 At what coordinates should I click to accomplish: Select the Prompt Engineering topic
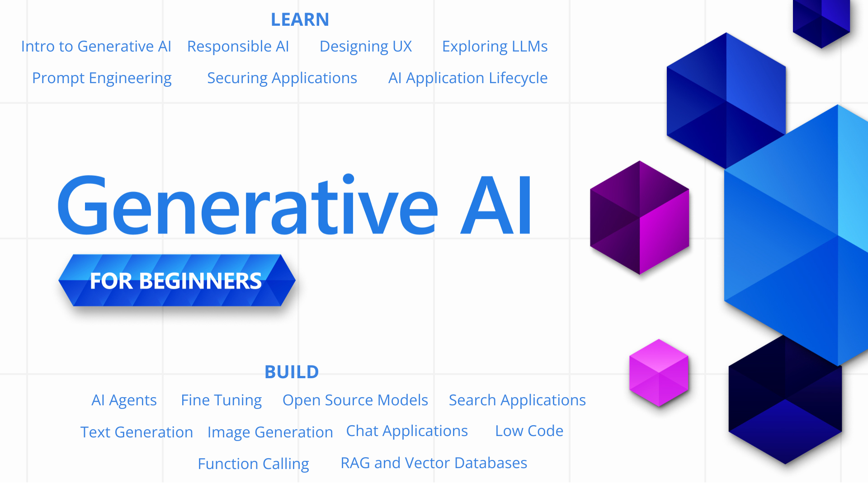point(102,77)
